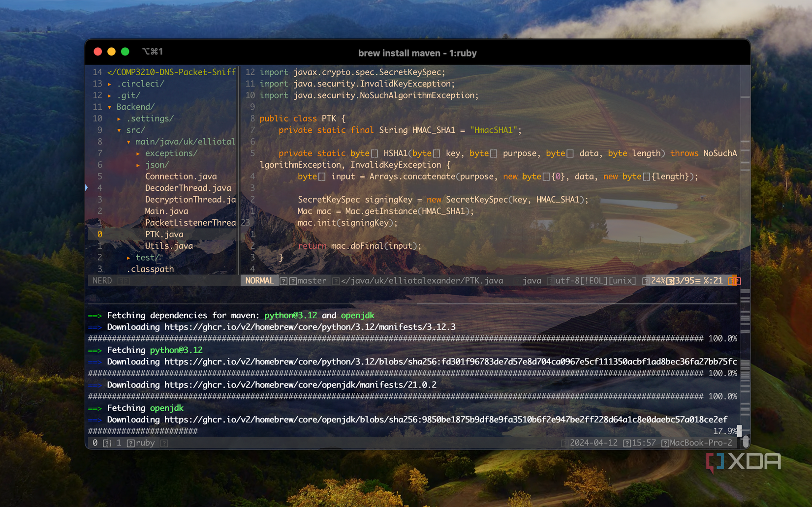
Task: Click the host icon beside MacBook-Pro-2
Action: pos(664,443)
